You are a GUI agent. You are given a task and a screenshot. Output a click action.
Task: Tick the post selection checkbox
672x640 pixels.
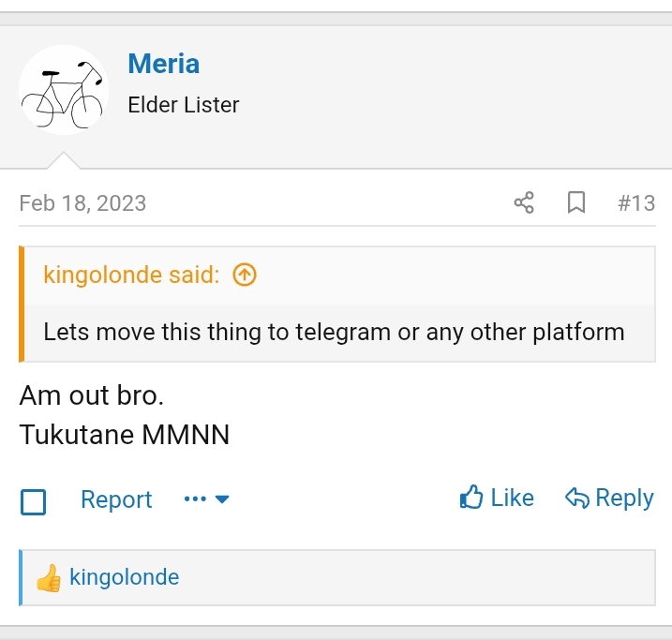pos(34,502)
